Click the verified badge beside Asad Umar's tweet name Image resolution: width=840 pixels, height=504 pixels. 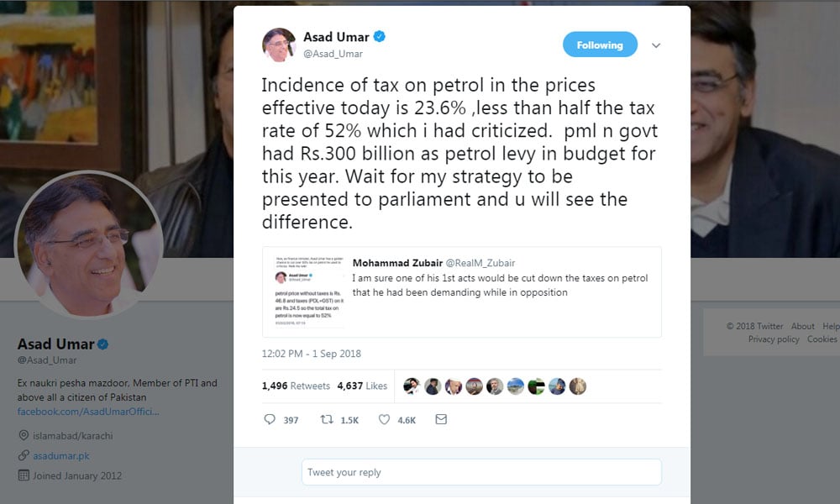pyautogui.click(x=380, y=37)
